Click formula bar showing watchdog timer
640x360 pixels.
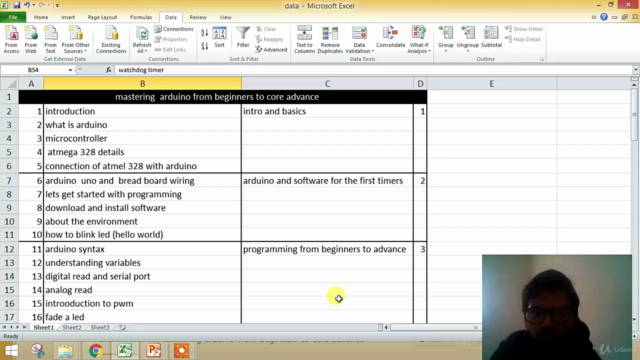tap(373, 70)
